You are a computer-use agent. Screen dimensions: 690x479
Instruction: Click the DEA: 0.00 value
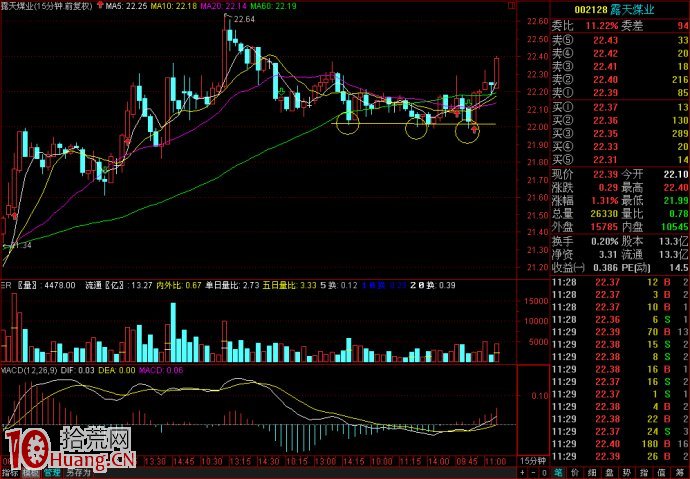coord(117,370)
